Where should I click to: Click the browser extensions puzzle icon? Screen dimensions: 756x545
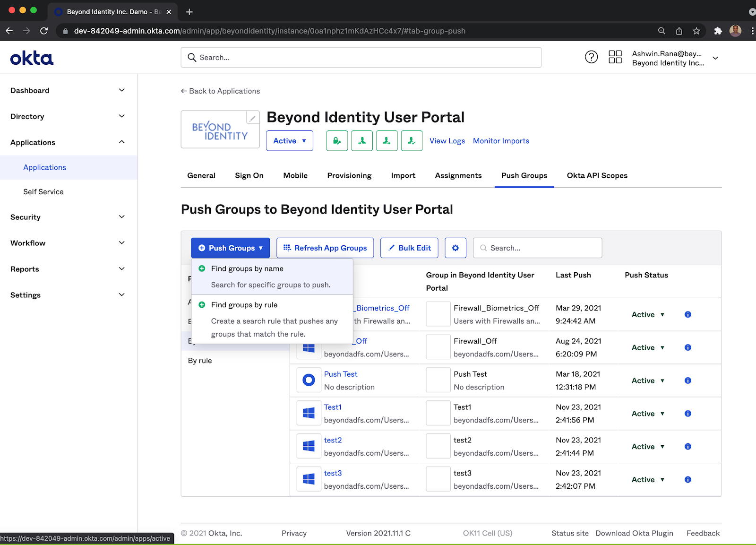coord(718,31)
